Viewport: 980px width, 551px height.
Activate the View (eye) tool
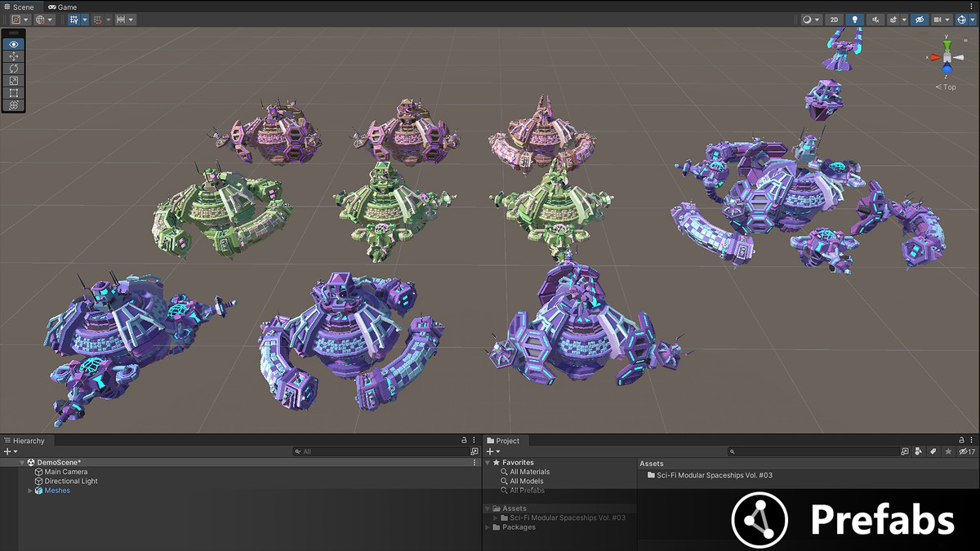pyautogui.click(x=14, y=44)
